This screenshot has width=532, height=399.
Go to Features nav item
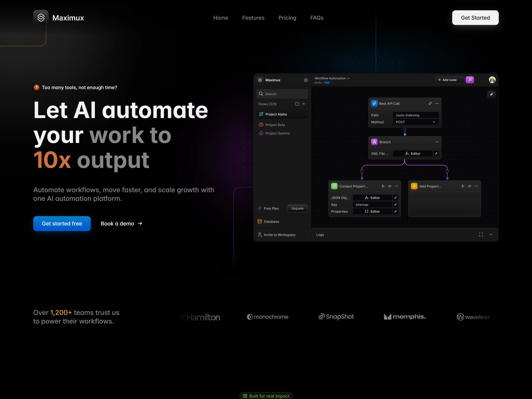click(253, 18)
